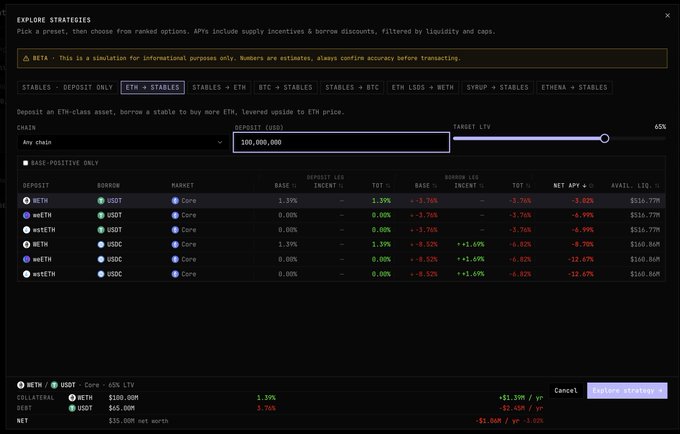Click the USDT borrow icon in the WETH row
Screen dimensions: 680x434
coord(101,201)
